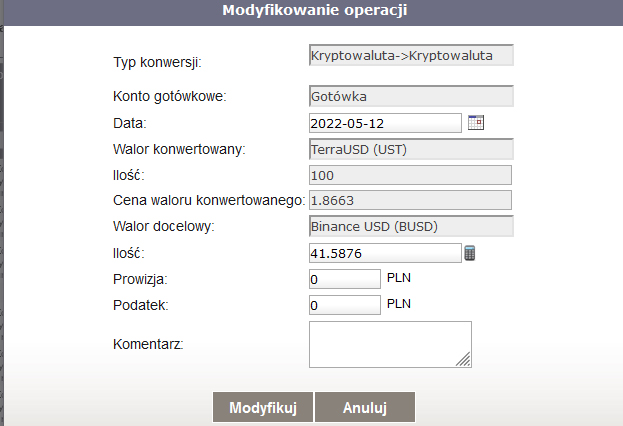Click the Walor docelowy field Binance USD (BUSD)
This screenshot has height=426, width=623.
411,227
